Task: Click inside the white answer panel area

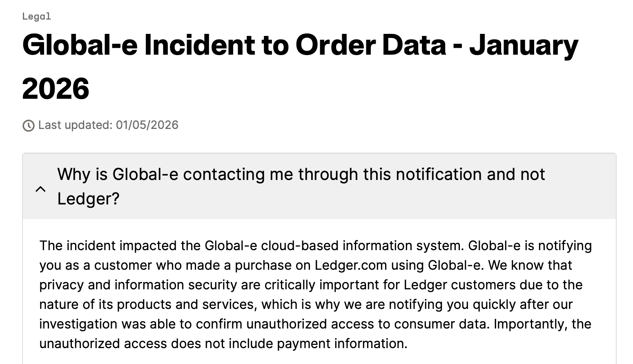Action: tap(319, 294)
